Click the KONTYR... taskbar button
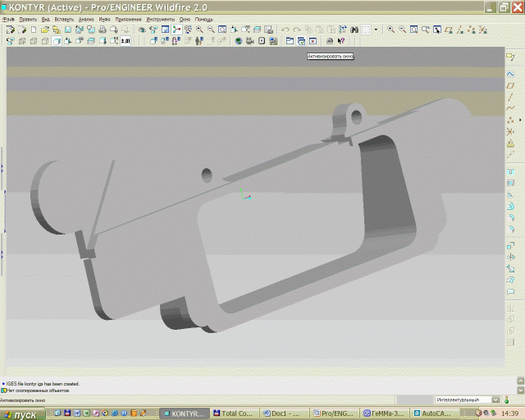 (185, 413)
